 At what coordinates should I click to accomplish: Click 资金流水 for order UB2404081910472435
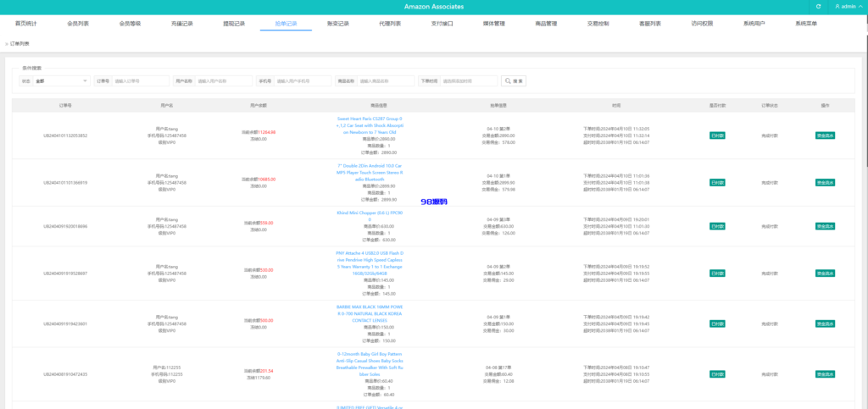tap(825, 374)
